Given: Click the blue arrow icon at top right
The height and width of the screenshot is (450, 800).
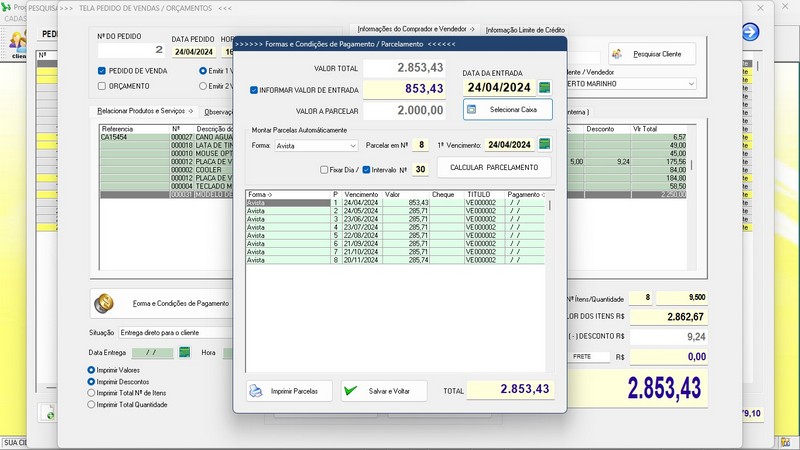Looking at the screenshot, I should tap(750, 32).
